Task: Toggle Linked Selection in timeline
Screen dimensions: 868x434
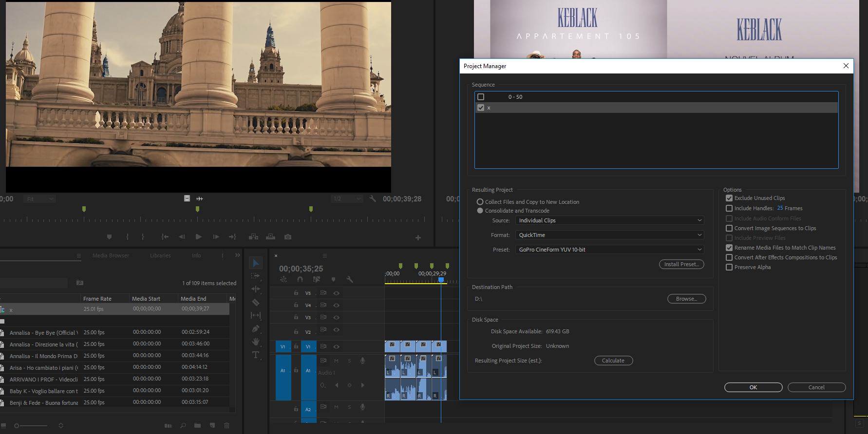Action: coord(317,279)
